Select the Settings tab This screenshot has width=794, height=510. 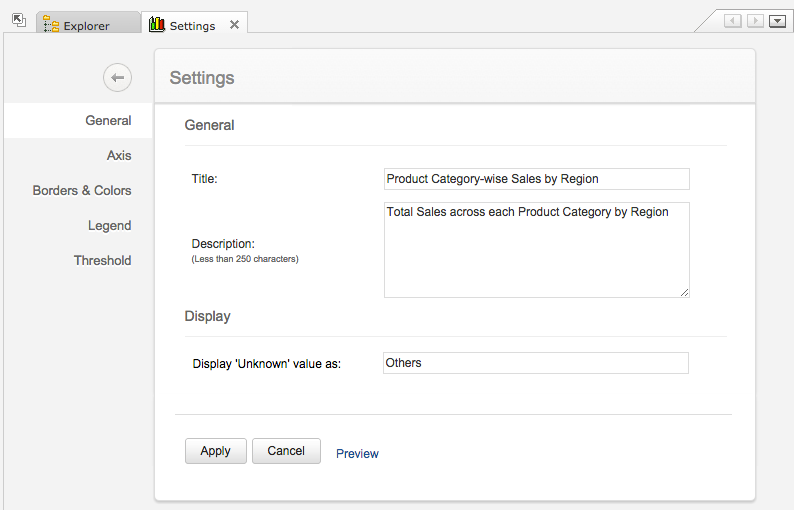(192, 25)
